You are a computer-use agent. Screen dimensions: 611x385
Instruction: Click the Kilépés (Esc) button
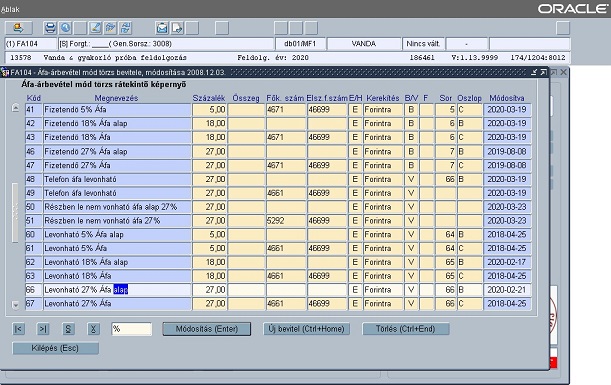(55, 348)
